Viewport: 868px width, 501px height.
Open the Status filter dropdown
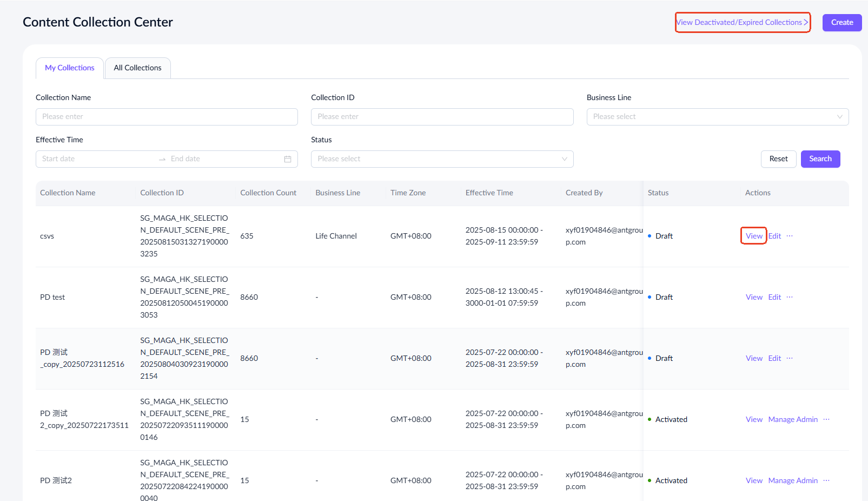coord(442,159)
